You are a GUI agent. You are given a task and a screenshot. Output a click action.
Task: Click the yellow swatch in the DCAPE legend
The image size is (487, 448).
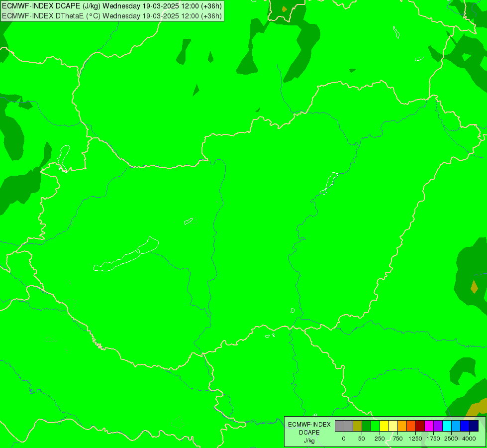click(x=384, y=426)
